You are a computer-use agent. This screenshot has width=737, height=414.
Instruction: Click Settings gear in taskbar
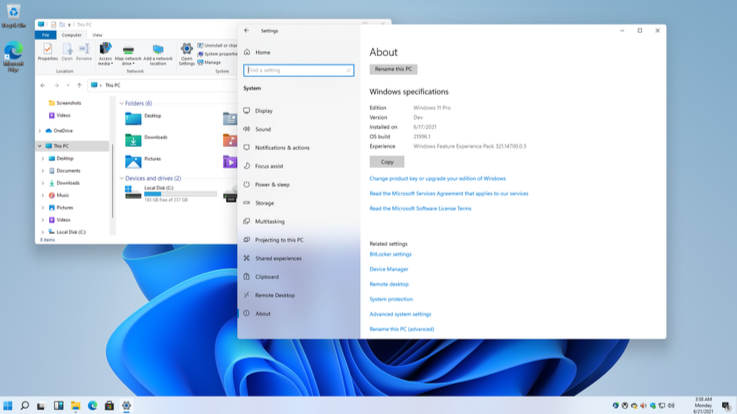point(126,406)
